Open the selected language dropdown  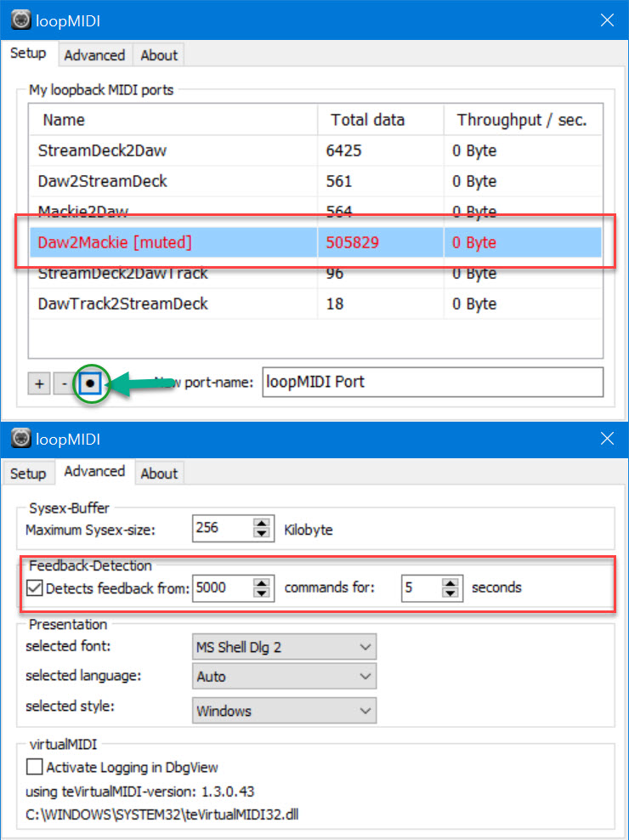point(285,677)
